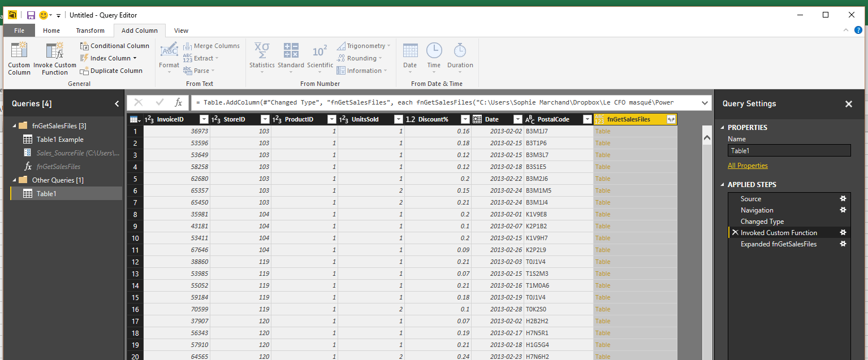The image size is (868, 360).
Task: Switch to the Transform tab
Action: (90, 31)
